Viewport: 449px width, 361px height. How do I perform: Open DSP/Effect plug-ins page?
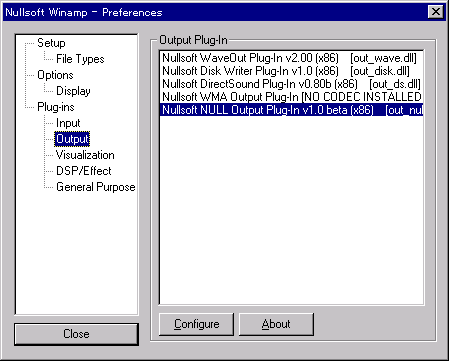pos(84,171)
